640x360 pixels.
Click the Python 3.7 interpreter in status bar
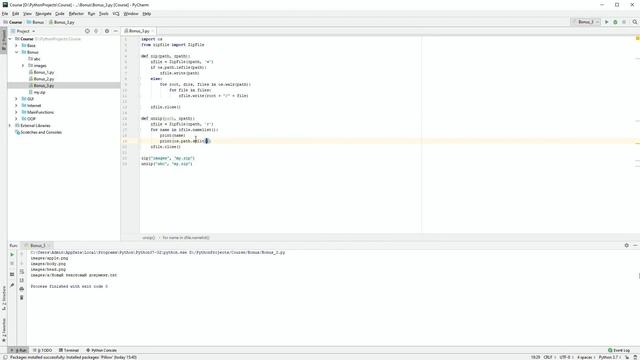(x=609, y=357)
